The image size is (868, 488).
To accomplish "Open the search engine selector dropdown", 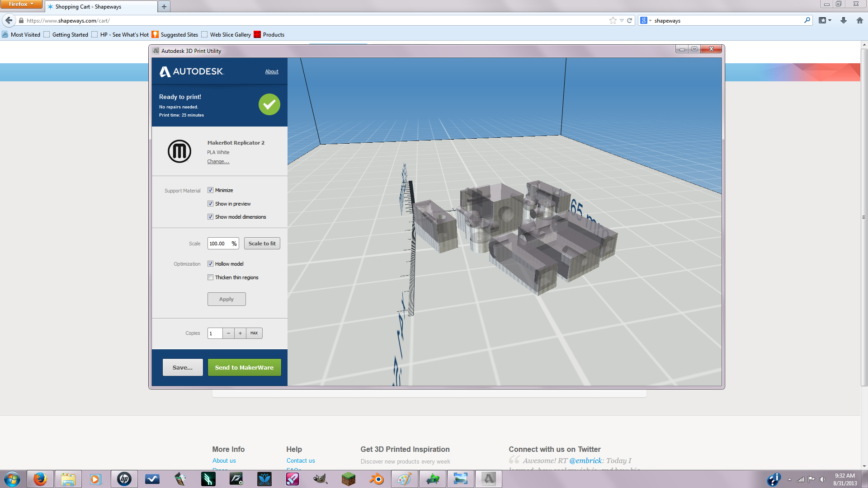I will 646,20.
